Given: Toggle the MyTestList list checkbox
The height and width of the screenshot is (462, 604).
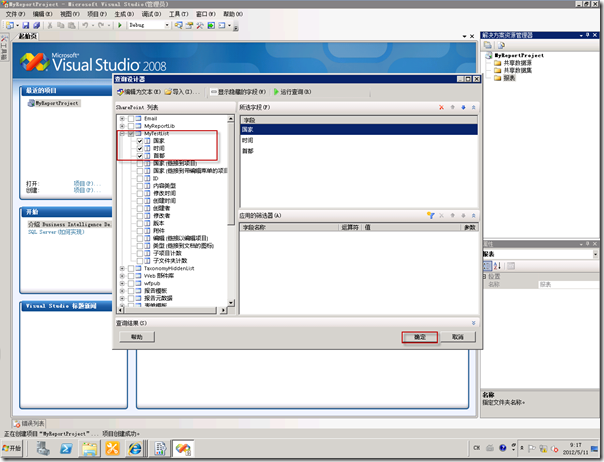Looking at the screenshot, I should [131, 134].
